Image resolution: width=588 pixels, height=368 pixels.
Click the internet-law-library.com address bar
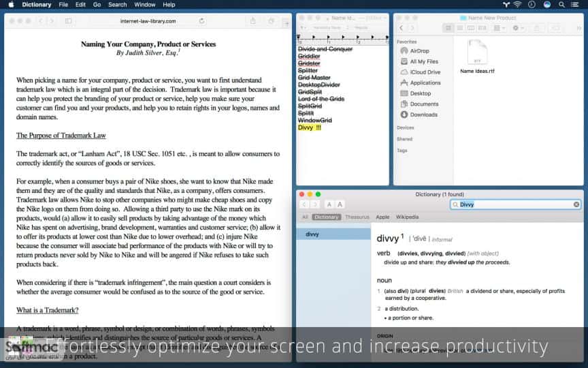[x=148, y=21]
